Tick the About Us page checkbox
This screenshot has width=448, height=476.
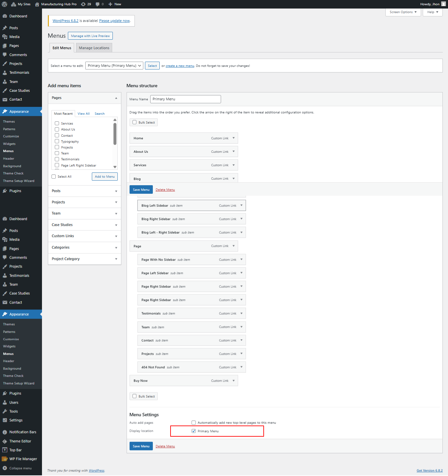click(x=57, y=129)
